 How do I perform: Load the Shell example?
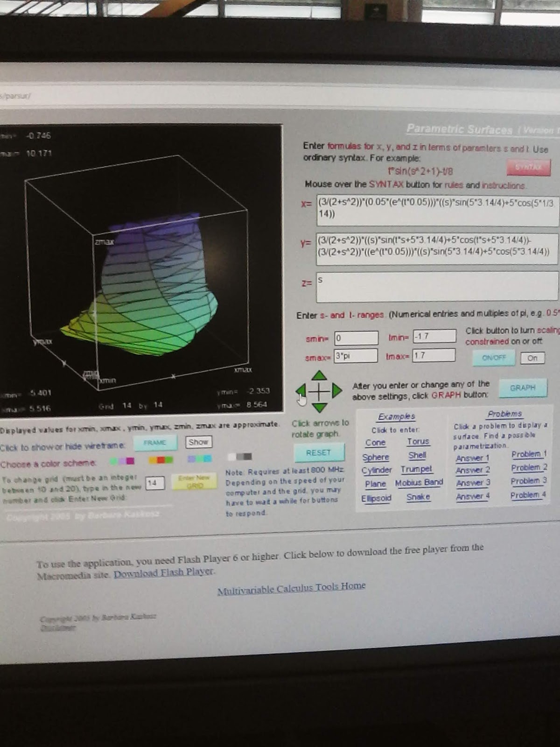point(417,455)
